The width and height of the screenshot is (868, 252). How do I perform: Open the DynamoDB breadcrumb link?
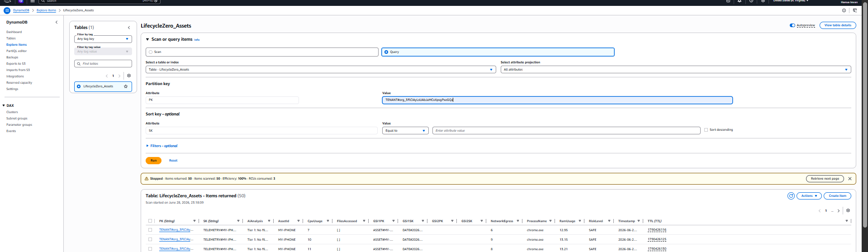click(21, 10)
